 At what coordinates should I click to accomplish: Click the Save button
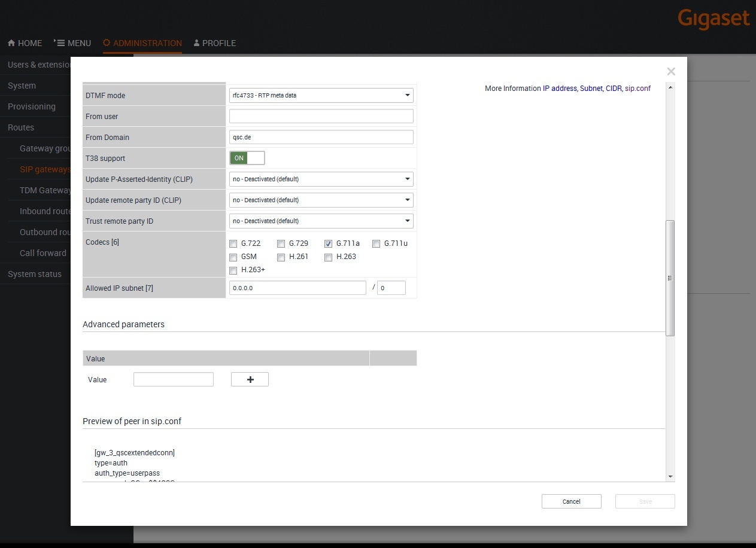tap(645, 501)
